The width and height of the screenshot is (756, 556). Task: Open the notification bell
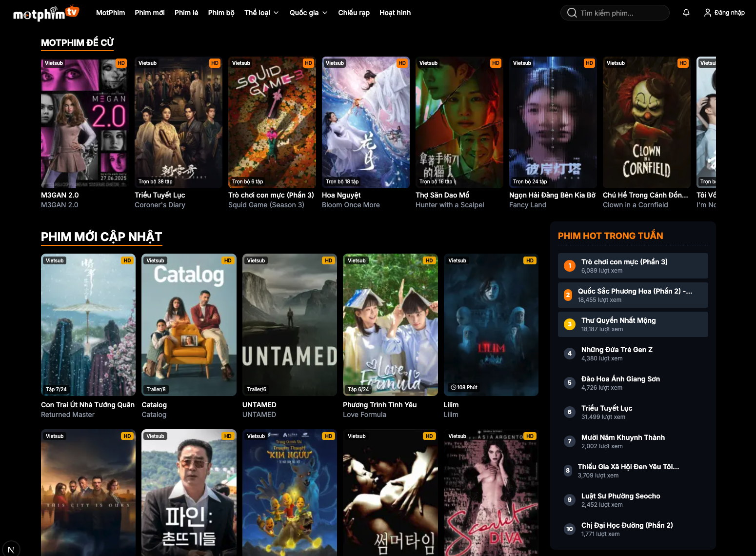point(686,13)
